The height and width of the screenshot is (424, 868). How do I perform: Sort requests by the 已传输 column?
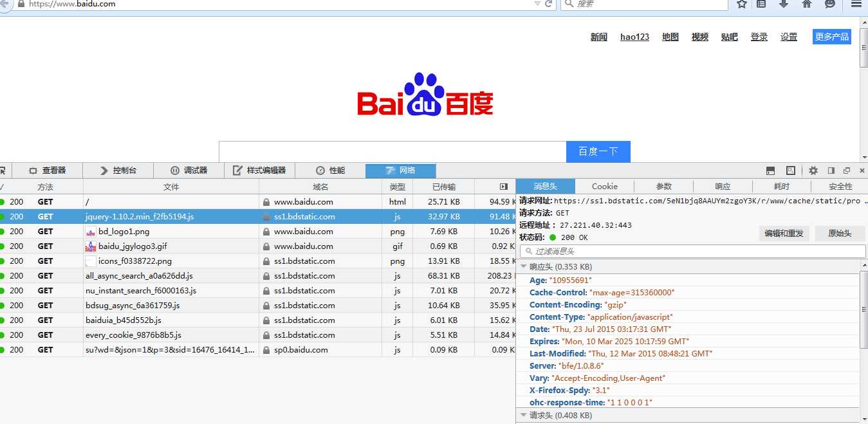click(444, 187)
